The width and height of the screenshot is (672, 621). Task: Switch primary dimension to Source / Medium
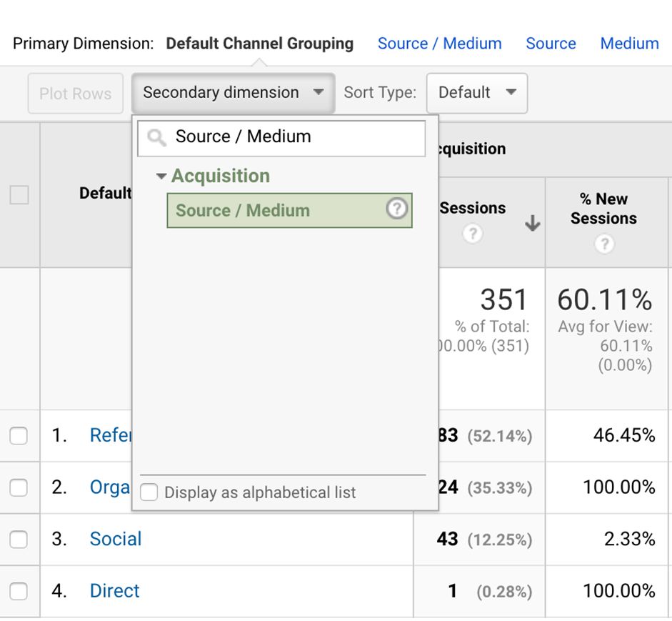438,44
